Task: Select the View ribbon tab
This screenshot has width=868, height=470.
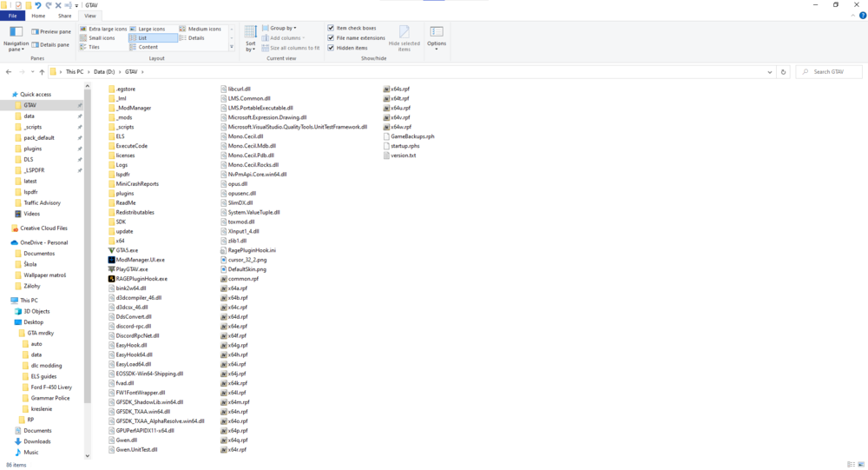Action: 90,17
